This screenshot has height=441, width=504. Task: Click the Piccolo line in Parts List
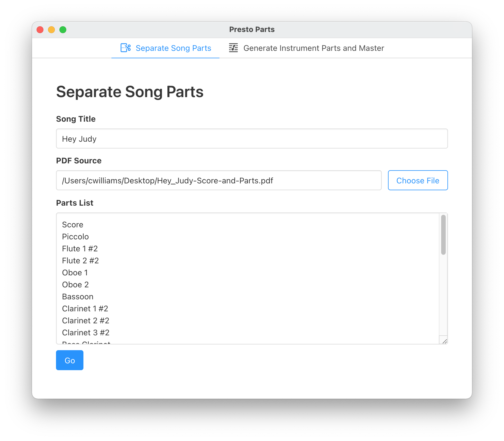click(75, 237)
